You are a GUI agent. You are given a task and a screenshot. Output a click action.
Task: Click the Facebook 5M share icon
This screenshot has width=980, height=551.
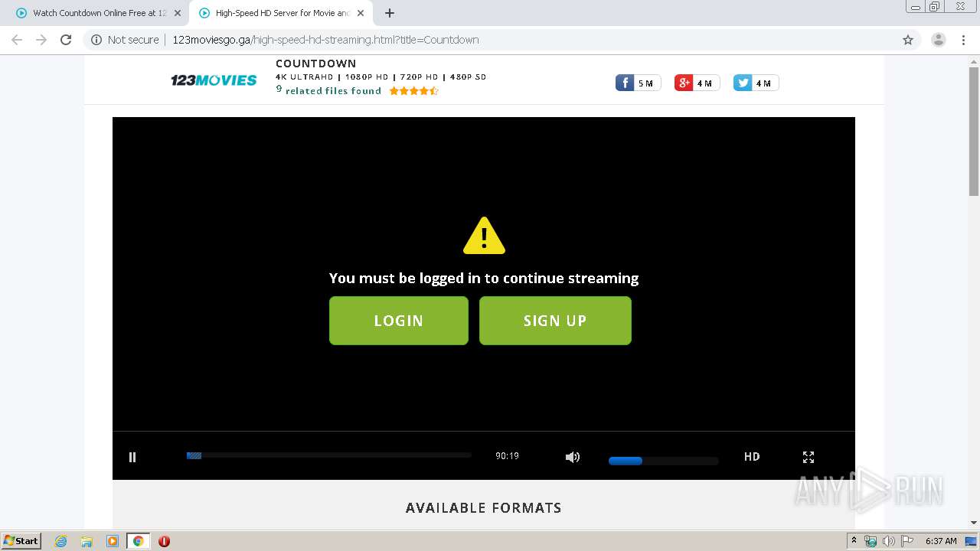[x=638, y=83]
